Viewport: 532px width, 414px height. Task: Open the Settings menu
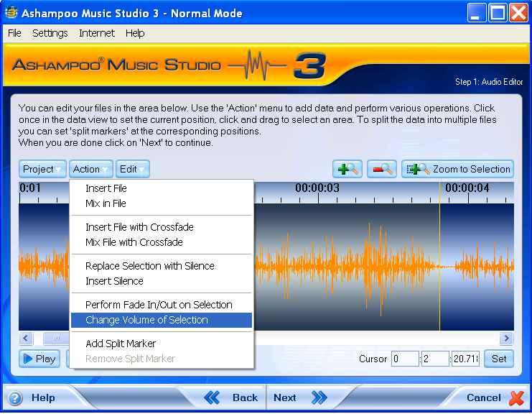(x=50, y=33)
